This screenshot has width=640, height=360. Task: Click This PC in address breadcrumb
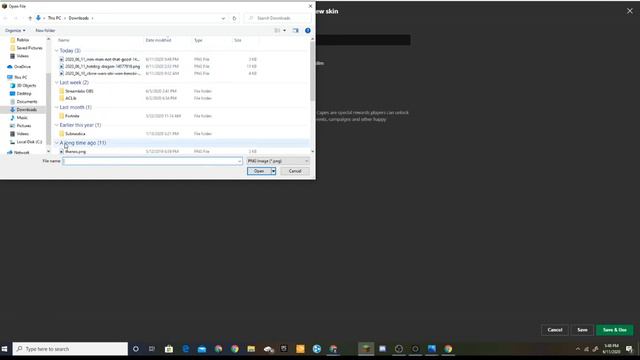click(x=54, y=18)
